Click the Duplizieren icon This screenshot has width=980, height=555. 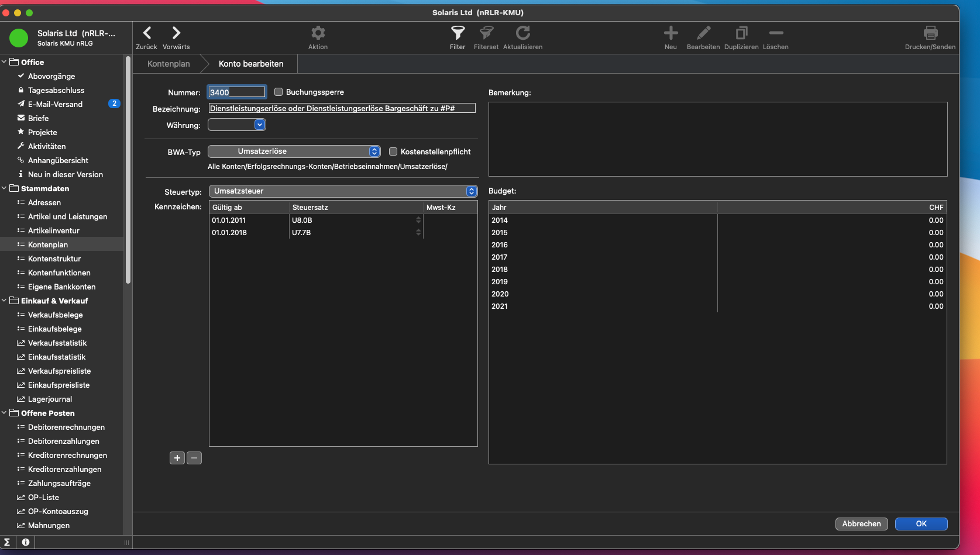pyautogui.click(x=741, y=33)
